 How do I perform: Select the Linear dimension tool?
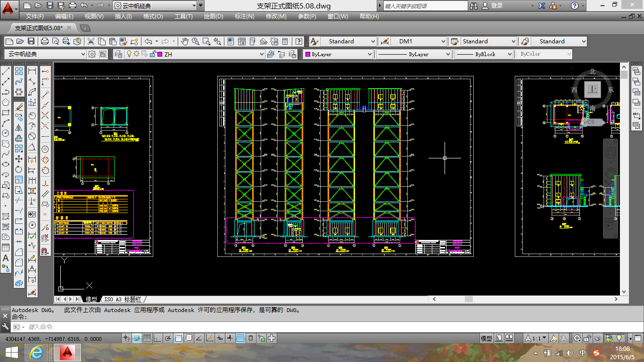(32, 71)
